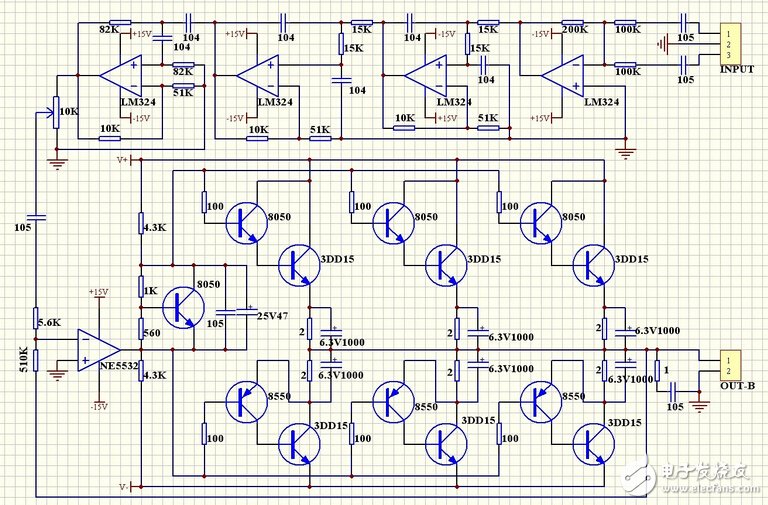Select the leftmost LM324 op-amp
The width and height of the screenshot is (768, 505).
point(120,75)
